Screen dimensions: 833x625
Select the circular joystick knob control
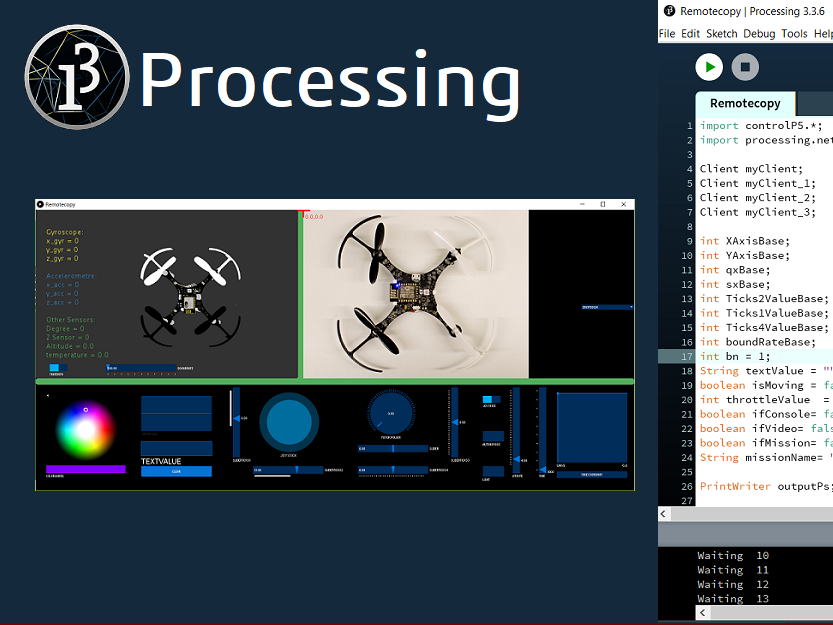[x=290, y=422]
